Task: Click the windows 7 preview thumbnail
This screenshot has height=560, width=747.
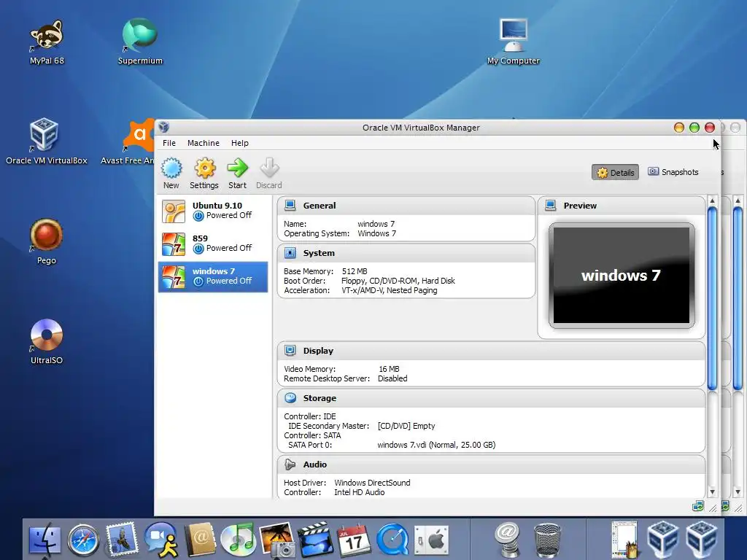Action: click(x=622, y=275)
